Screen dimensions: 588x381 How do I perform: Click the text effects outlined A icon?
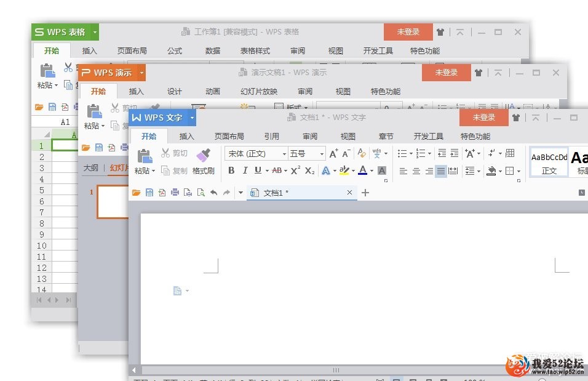point(326,170)
